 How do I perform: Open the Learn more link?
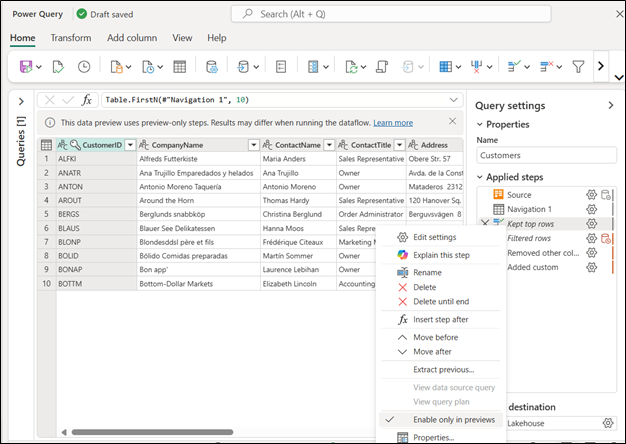coord(393,123)
